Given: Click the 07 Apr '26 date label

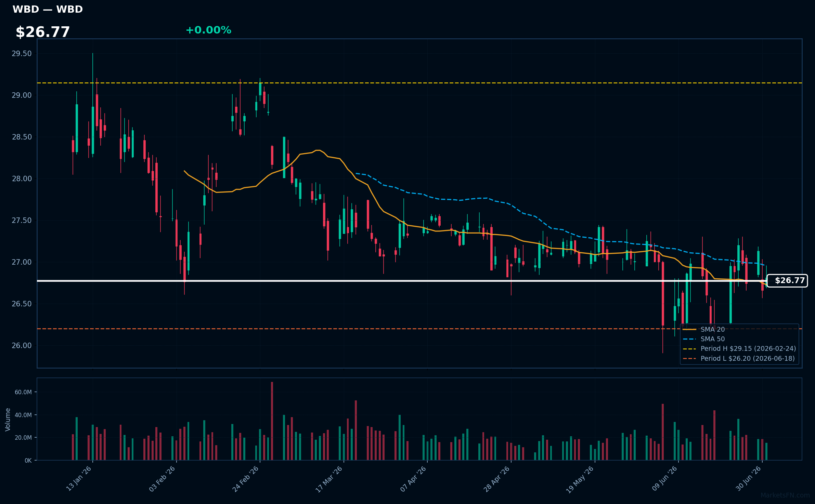Looking at the screenshot, I should point(413,479).
